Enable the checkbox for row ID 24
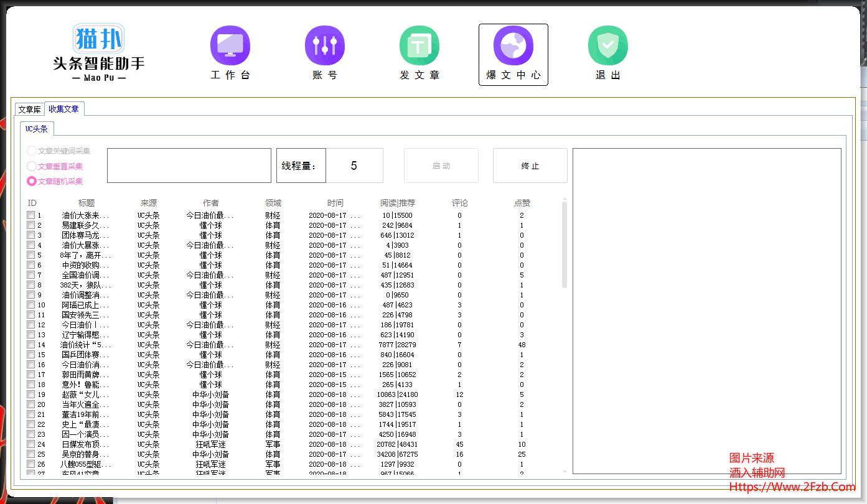The width and height of the screenshot is (867, 504). tap(30, 444)
